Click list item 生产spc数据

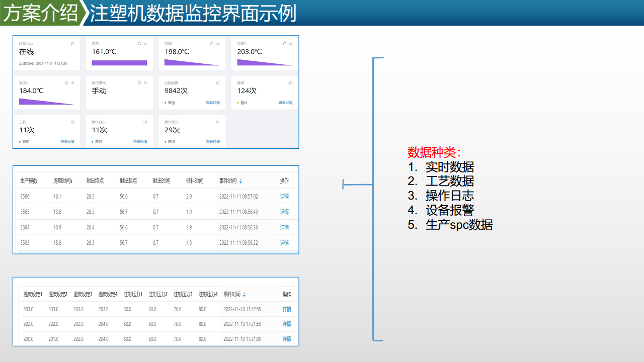coord(459,225)
